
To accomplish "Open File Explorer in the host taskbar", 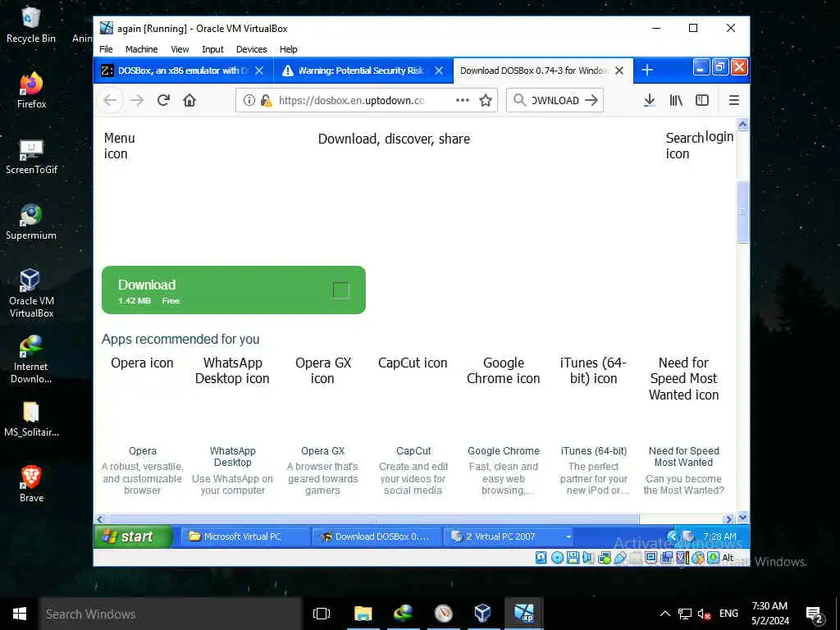I will pos(363,614).
